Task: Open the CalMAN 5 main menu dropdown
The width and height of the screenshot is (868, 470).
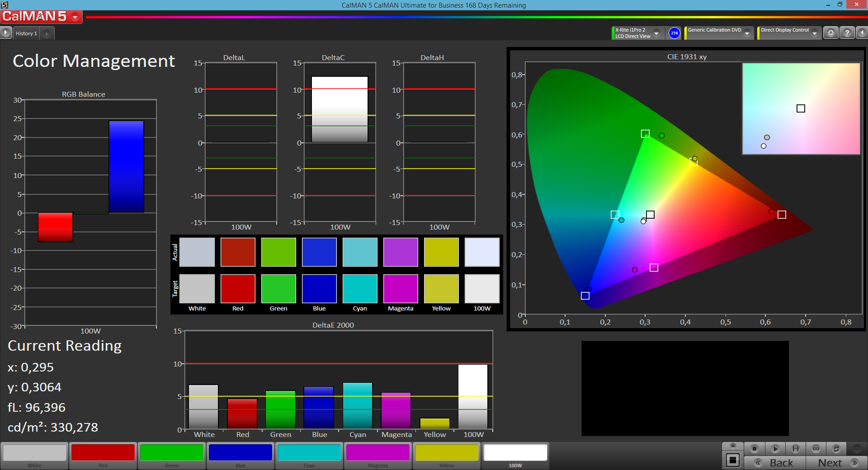Action: pyautogui.click(x=75, y=17)
